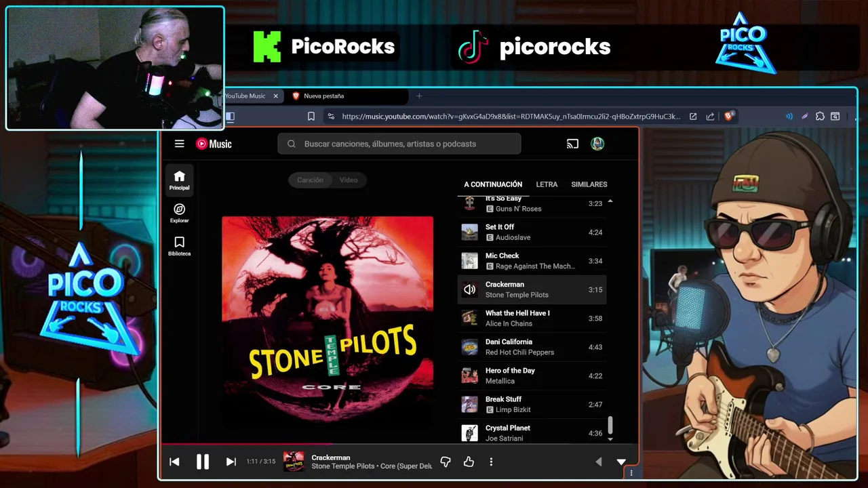The image size is (868, 488).
Task: Click the queue scrollbar thumb
Action: pyautogui.click(x=610, y=425)
